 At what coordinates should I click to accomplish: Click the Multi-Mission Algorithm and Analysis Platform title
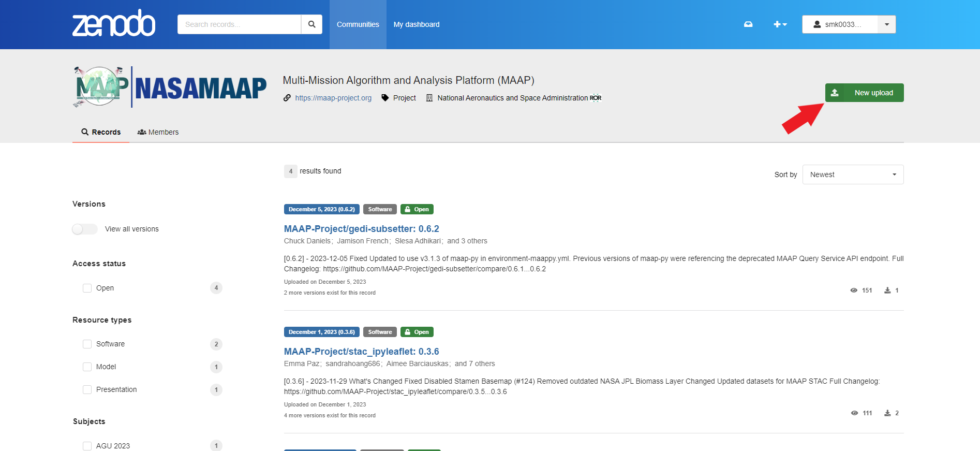(x=408, y=80)
